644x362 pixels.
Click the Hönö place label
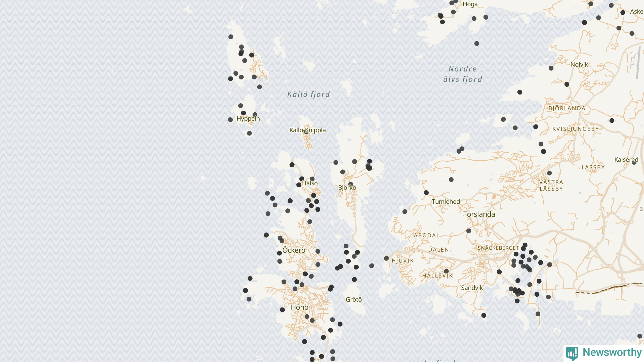tap(300, 307)
